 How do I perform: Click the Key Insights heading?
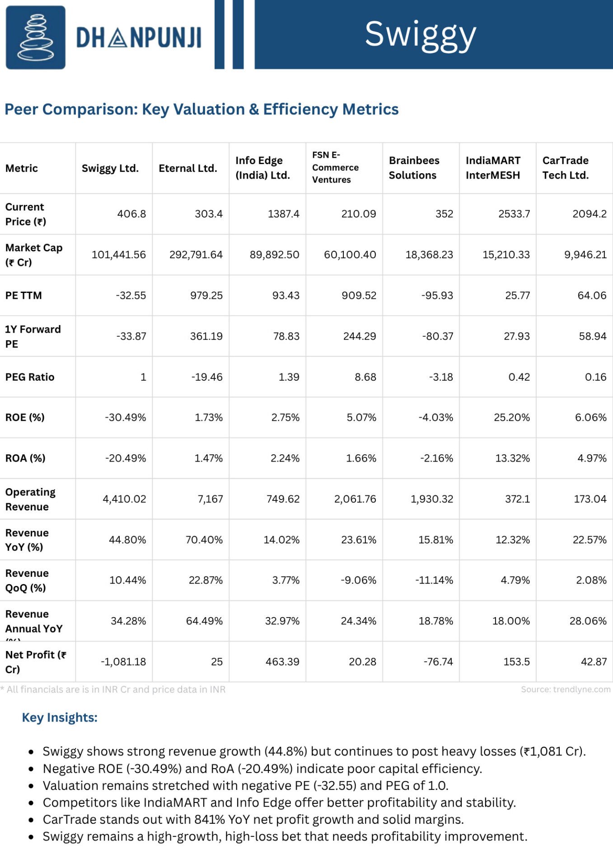pyautogui.click(x=60, y=718)
